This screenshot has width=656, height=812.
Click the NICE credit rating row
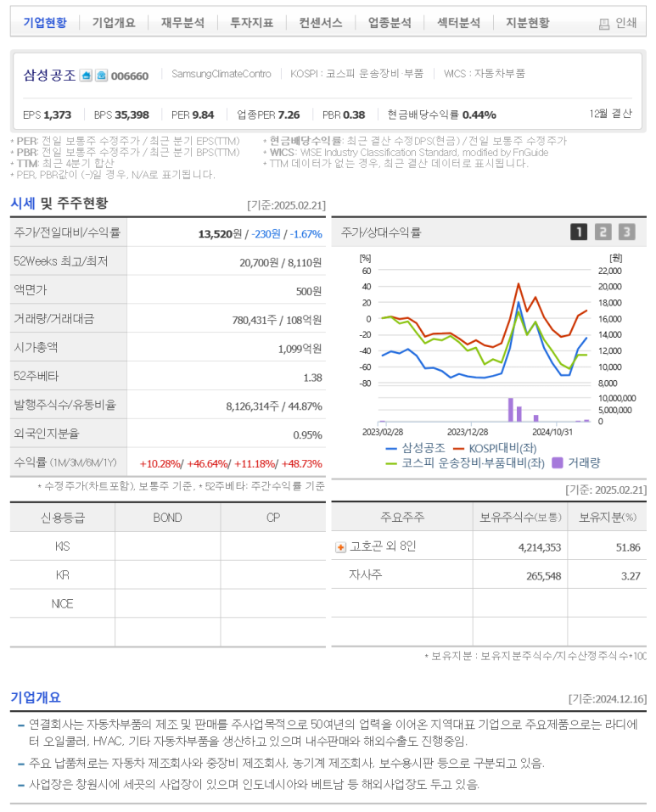(168, 603)
